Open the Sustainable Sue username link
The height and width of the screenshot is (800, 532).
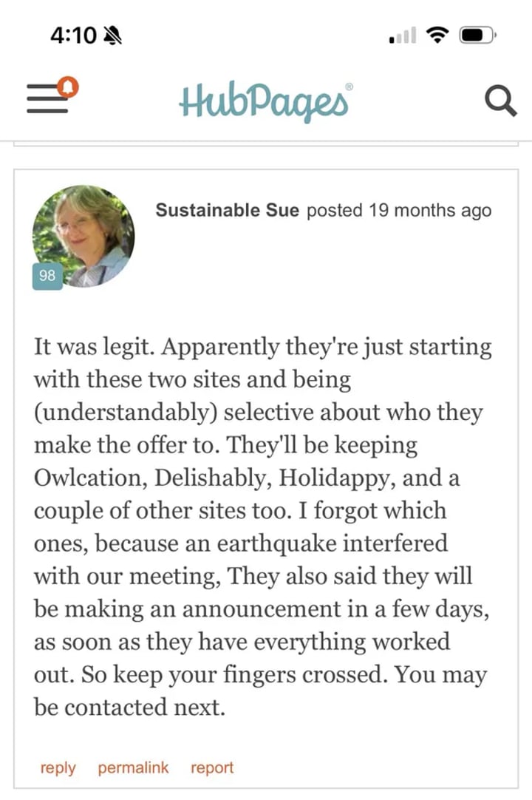point(227,210)
